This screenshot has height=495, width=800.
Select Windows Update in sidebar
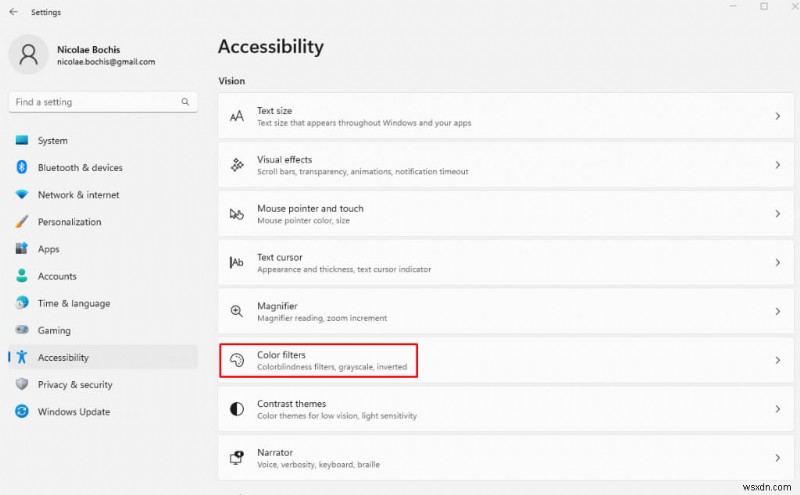tap(103, 411)
